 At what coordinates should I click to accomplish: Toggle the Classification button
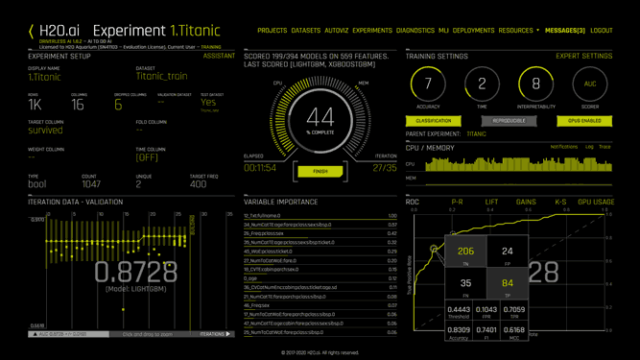pyautogui.click(x=433, y=121)
